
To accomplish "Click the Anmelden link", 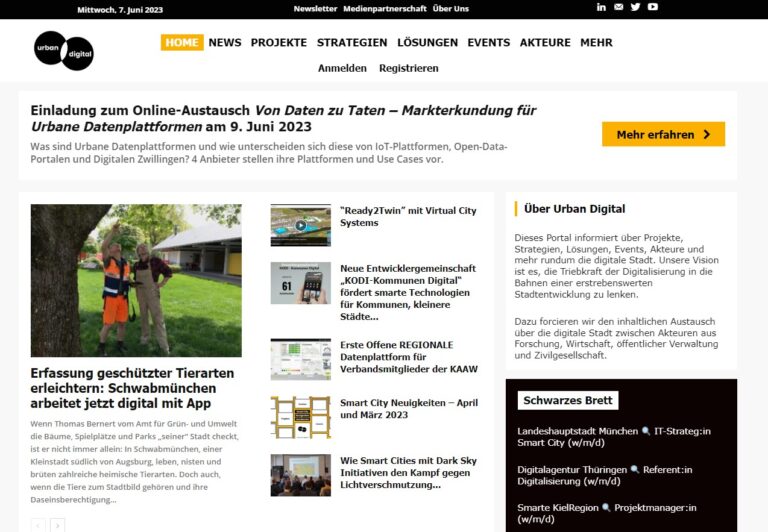I will (342, 68).
